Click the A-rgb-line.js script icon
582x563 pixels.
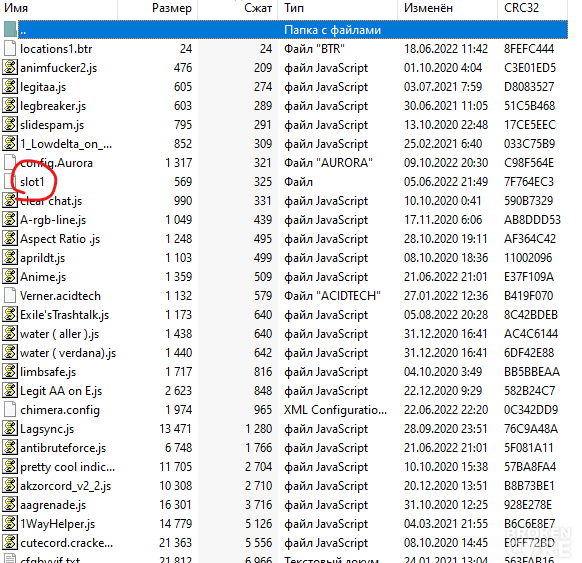pyautogui.click(x=10, y=220)
